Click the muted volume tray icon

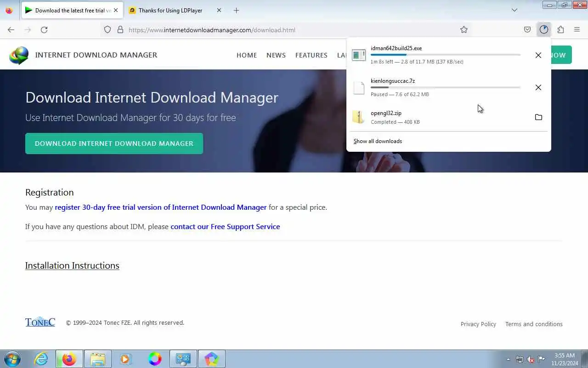pos(531,359)
